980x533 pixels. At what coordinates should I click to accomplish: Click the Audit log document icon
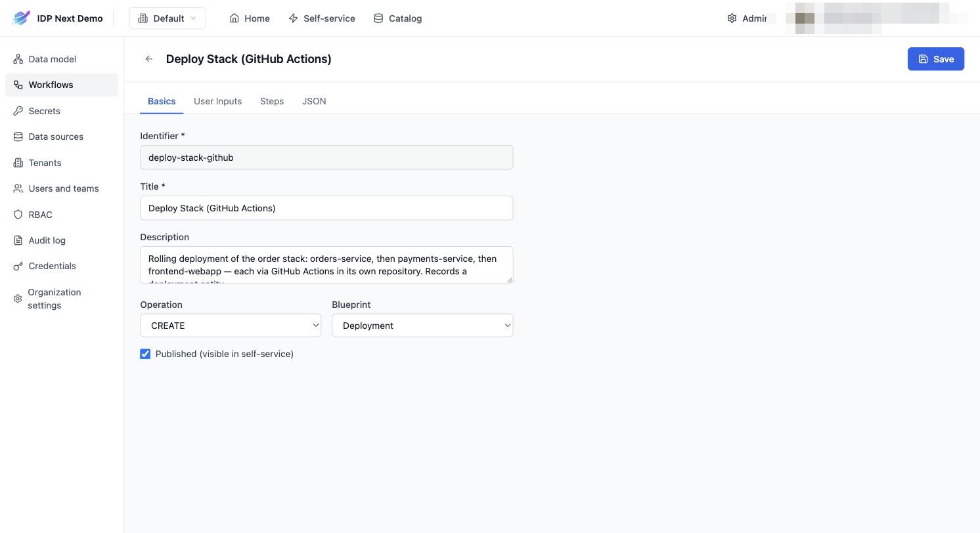(18, 240)
